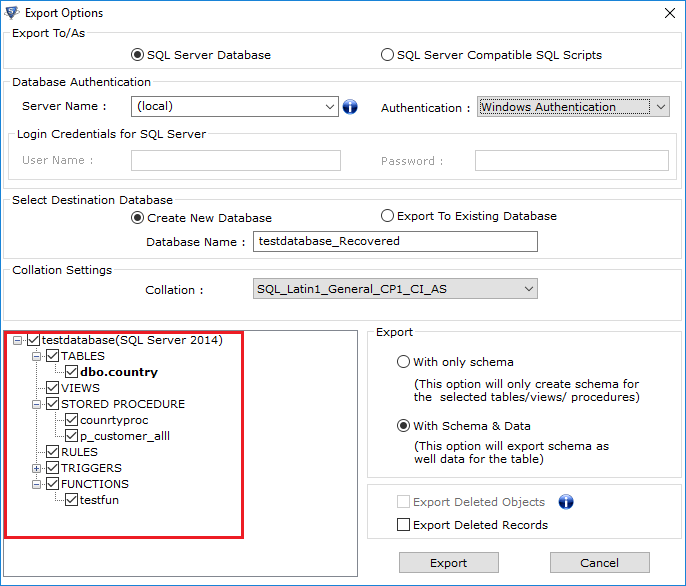Uncheck the dbo.country table checkbox

(71, 372)
